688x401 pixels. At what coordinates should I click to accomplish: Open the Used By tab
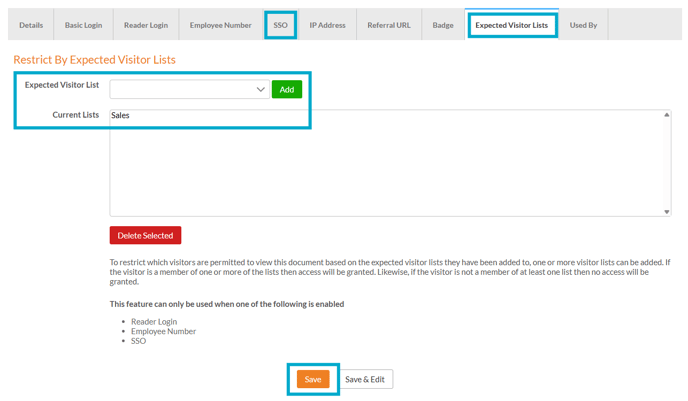click(583, 25)
